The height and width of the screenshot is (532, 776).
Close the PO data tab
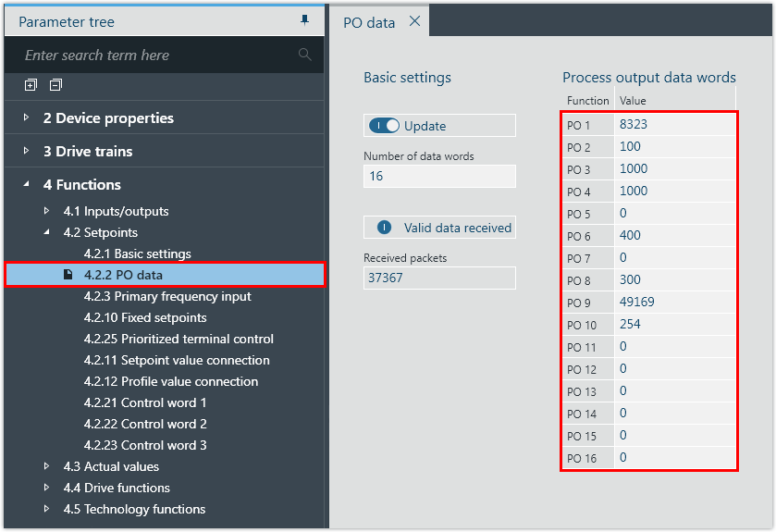[414, 21]
